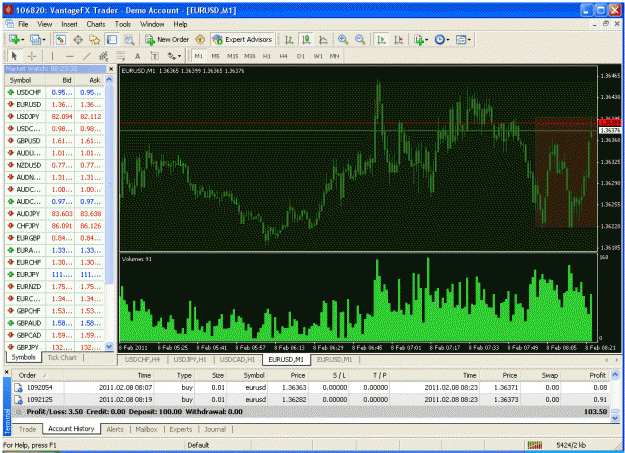Draw a Horizontal Line tool
Screen dimensions: 625x453
click(x=70, y=56)
